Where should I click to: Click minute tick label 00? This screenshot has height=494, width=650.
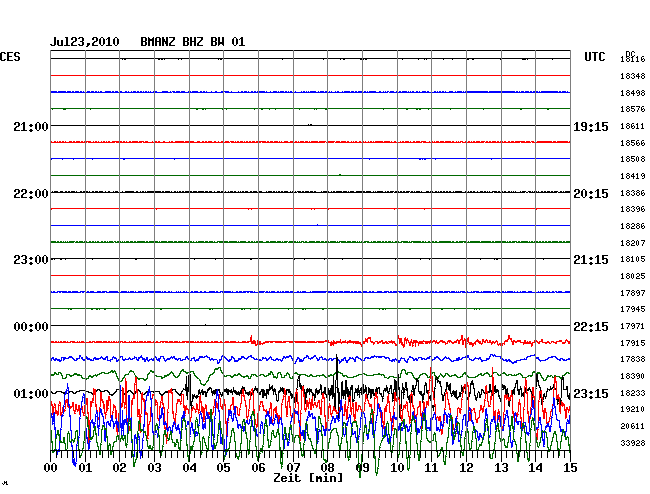coord(51,468)
